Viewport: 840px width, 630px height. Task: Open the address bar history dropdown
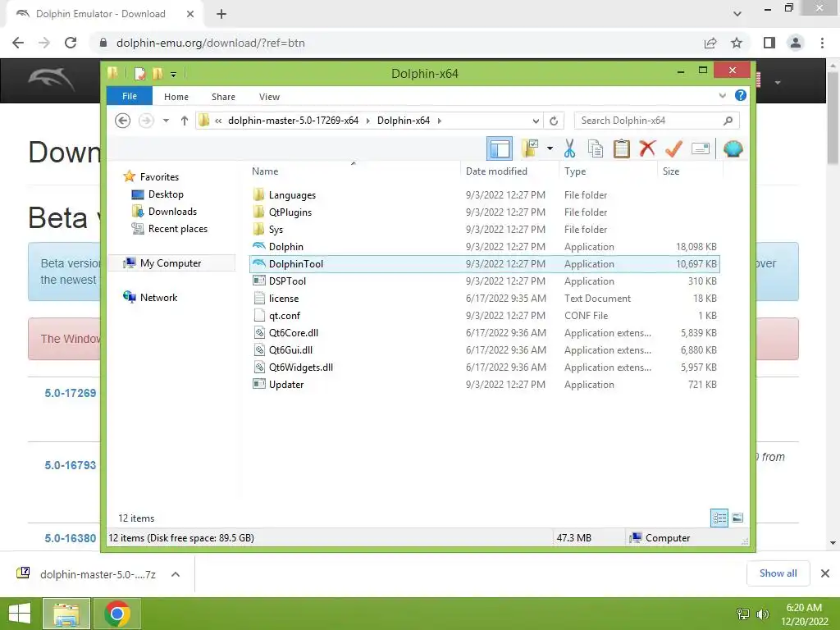point(536,121)
